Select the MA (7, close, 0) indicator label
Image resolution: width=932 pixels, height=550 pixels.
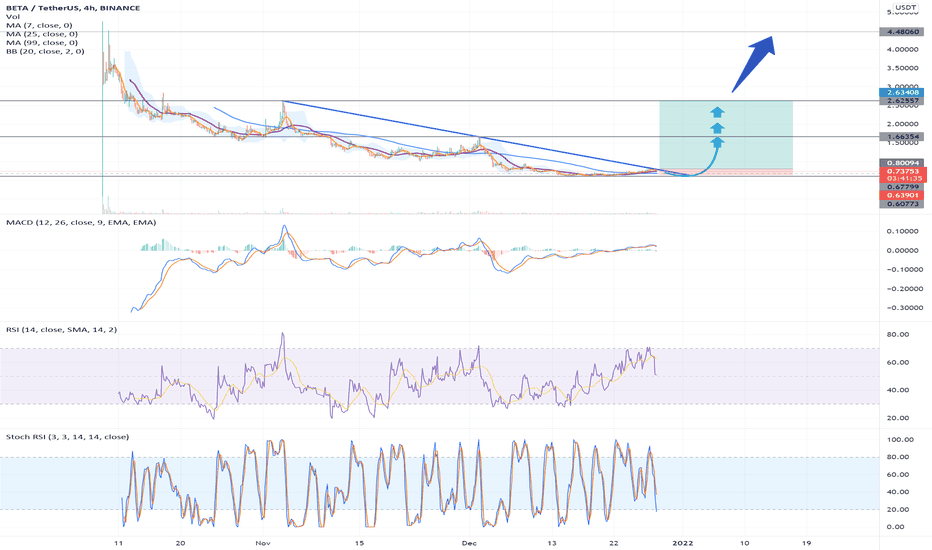click(39, 26)
